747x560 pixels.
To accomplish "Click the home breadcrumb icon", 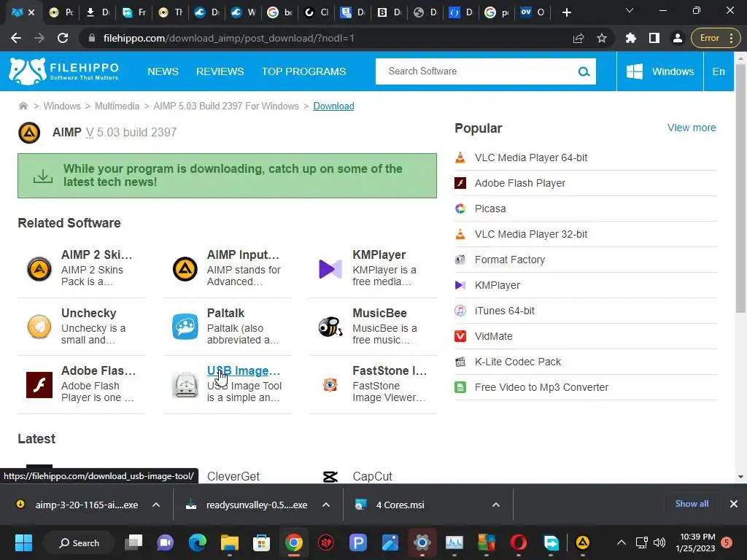I will [23, 106].
